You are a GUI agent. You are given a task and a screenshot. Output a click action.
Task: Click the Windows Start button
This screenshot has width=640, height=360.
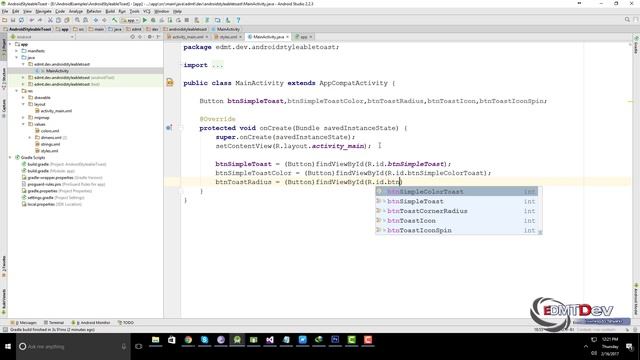[8, 347]
